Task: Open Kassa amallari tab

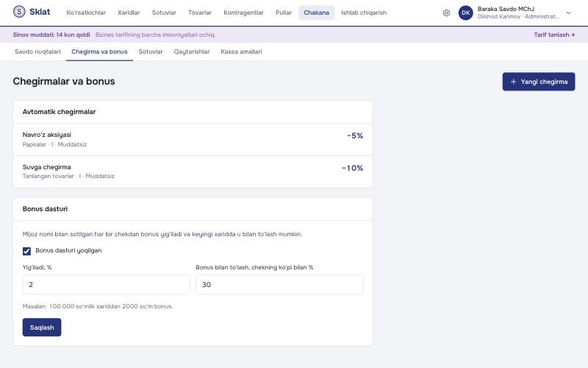Action: click(241, 52)
